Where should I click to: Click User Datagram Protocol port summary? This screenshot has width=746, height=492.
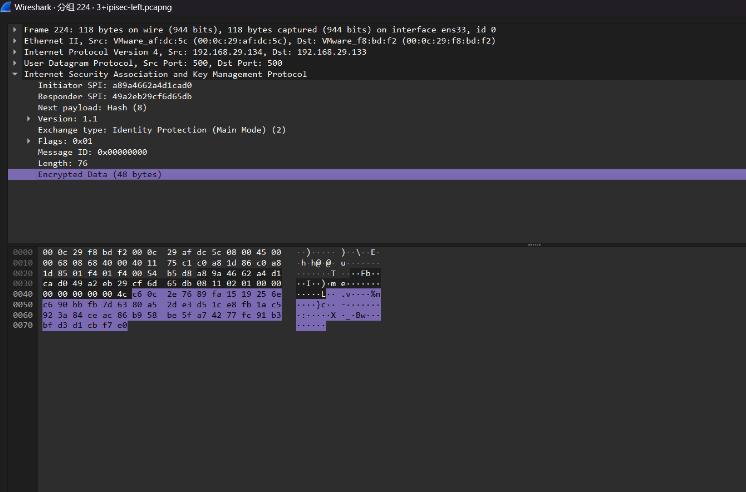(x=153, y=63)
